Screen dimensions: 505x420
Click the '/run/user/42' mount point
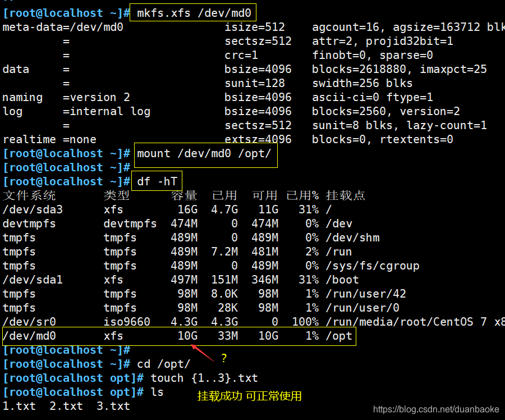click(x=366, y=294)
